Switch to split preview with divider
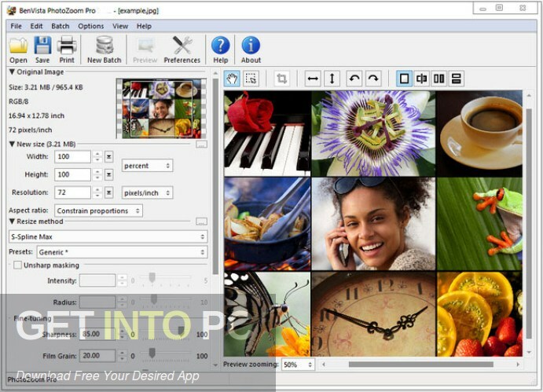Image resolution: width=543 pixels, height=392 pixels. click(x=421, y=79)
